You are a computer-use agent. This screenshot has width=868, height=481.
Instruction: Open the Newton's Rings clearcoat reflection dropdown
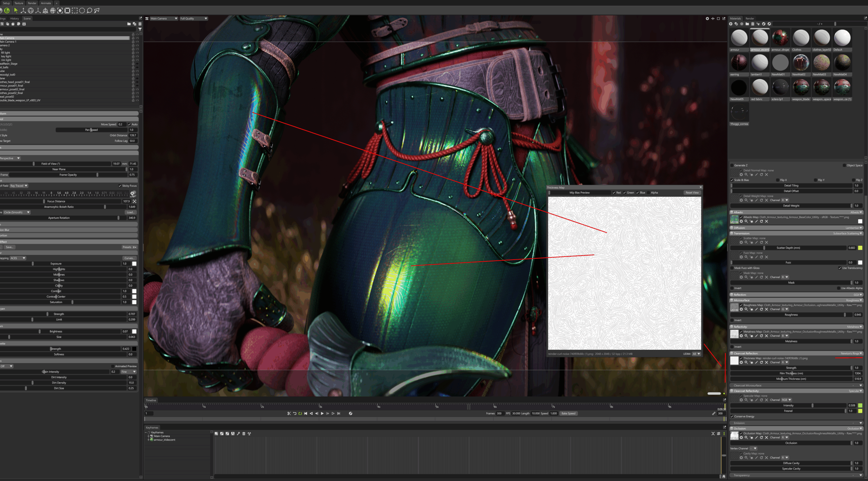click(851, 353)
